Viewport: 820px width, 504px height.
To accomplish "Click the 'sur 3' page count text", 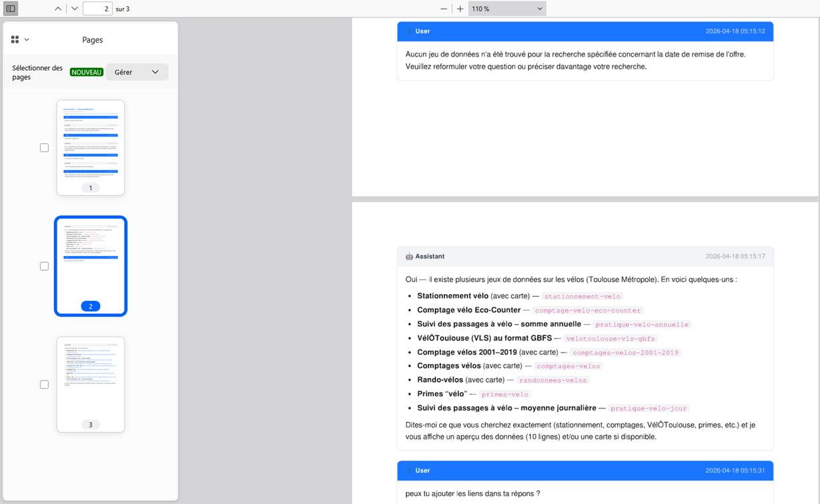I will [x=123, y=9].
